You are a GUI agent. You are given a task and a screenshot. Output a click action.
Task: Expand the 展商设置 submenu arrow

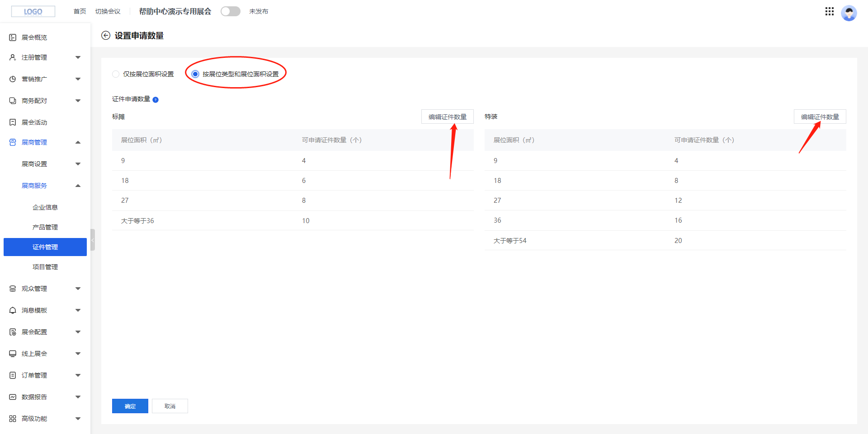(78, 164)
